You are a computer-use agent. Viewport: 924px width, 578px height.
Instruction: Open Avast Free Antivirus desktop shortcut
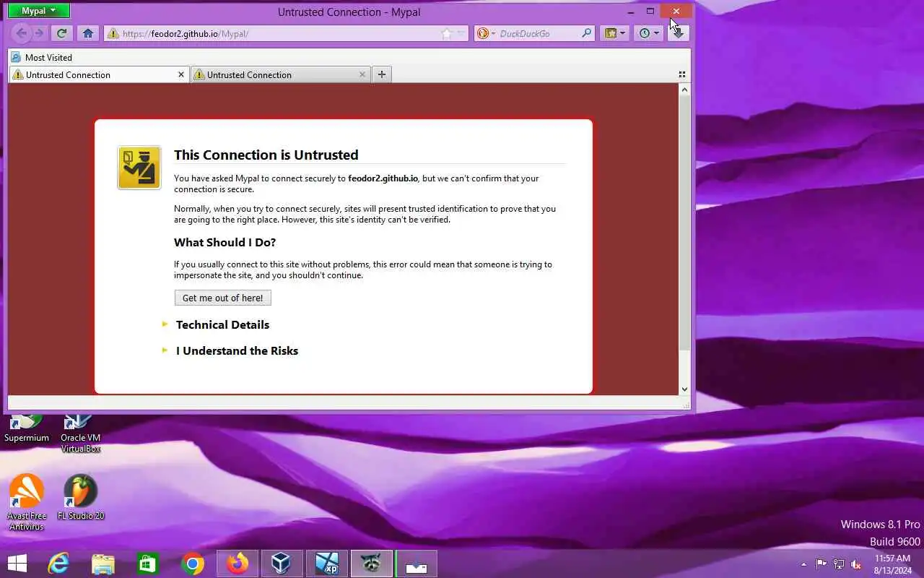[x=27, y=502]
